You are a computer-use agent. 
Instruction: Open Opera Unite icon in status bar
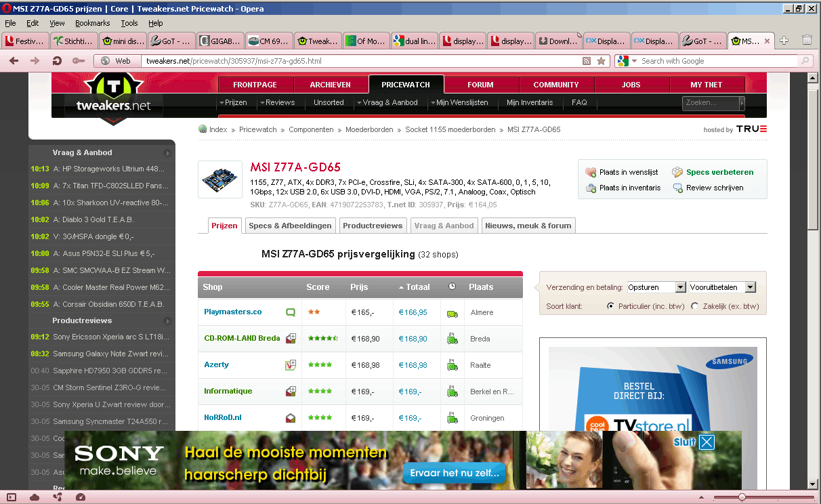(x=58, y=497)
